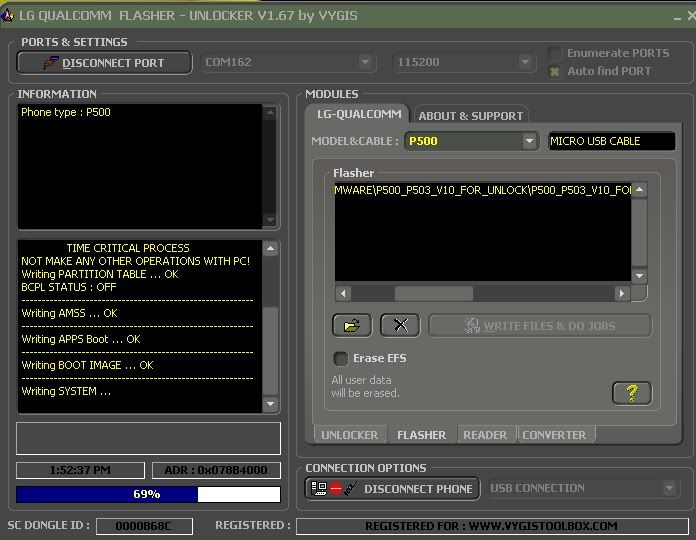Open the CONVERTER tab
The width and height of the screenshot is (696, 540).
(554, 435)
